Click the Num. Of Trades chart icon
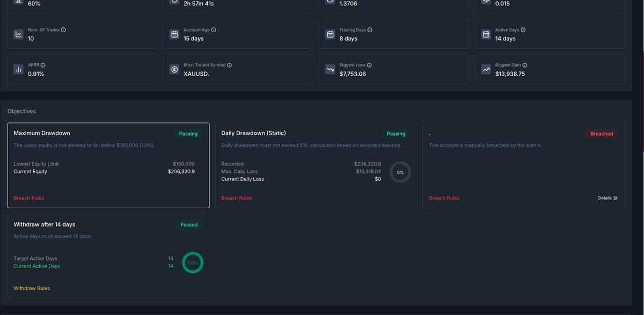The image size is (644, 315). tap(19, 34)
